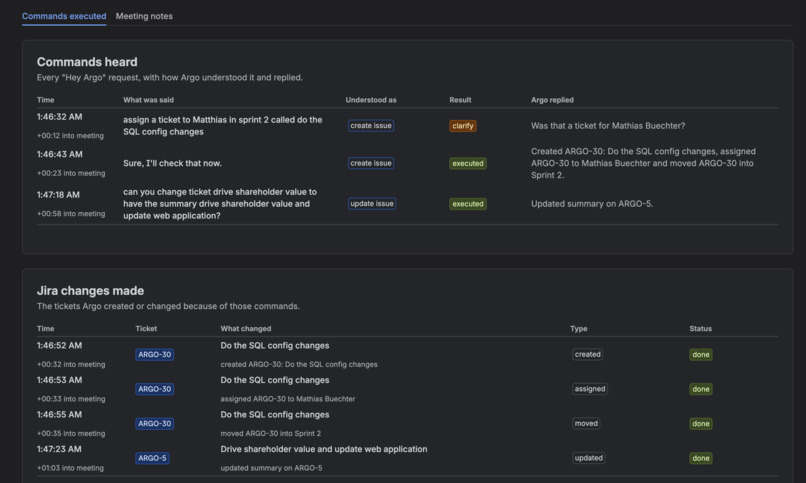Open ARGO-30 ticket link in moved row
The width and height of the screenshot is (806, 483).
click(154, 423)
